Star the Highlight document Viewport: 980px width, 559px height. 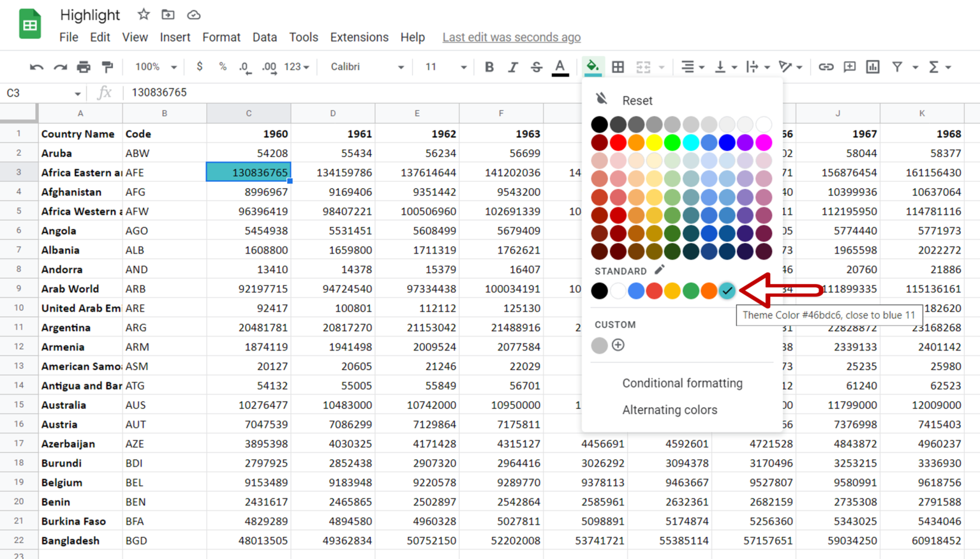click(144, 14)
